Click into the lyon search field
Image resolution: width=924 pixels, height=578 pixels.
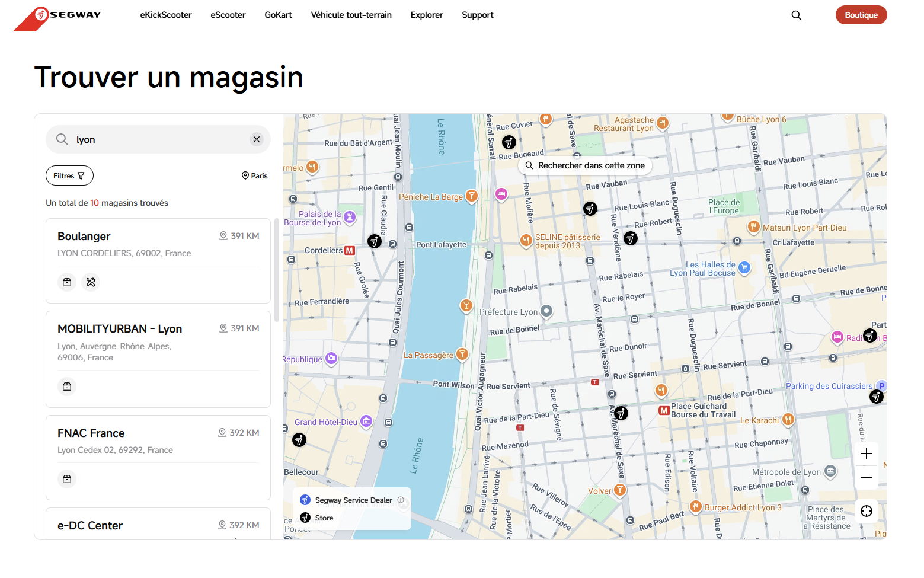158,139
